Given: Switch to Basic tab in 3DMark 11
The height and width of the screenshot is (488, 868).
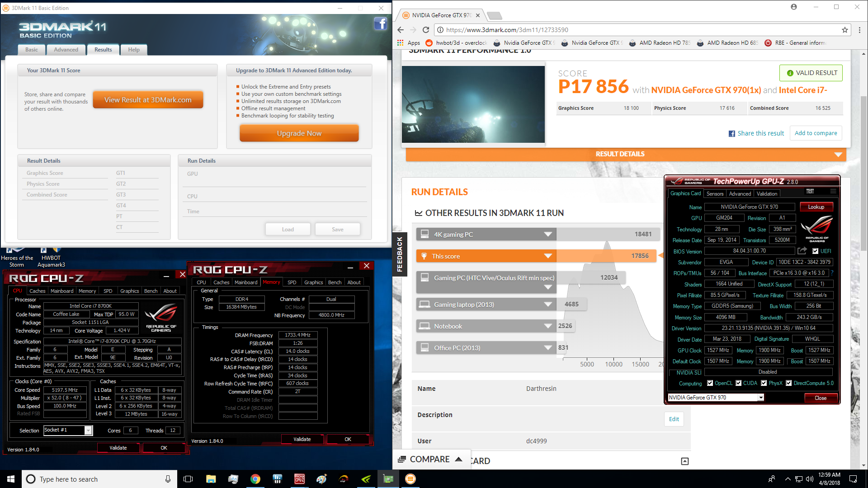Looking at the screenshot, I should coord(32,50).
